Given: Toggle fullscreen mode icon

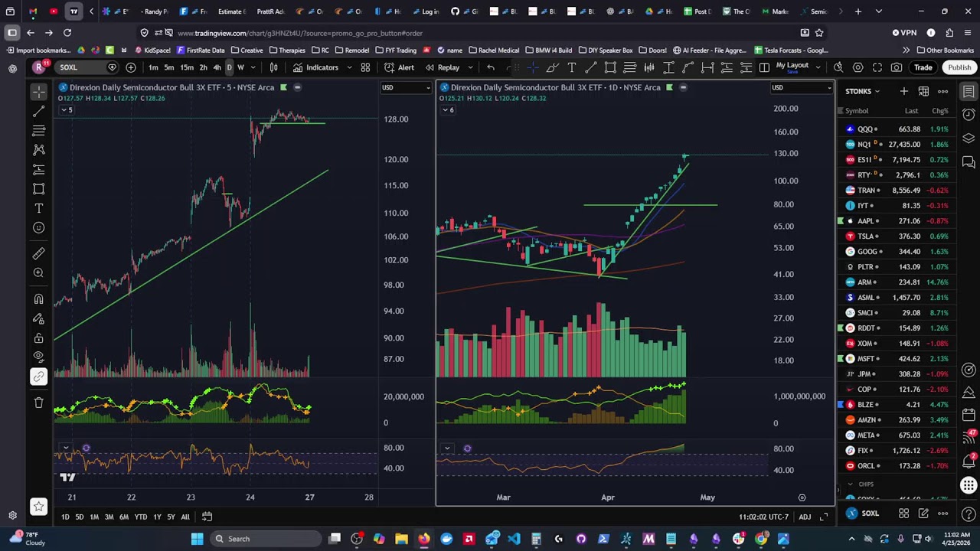Looking at the screenshot, I should pyautogui.click(x=877, y=67).
